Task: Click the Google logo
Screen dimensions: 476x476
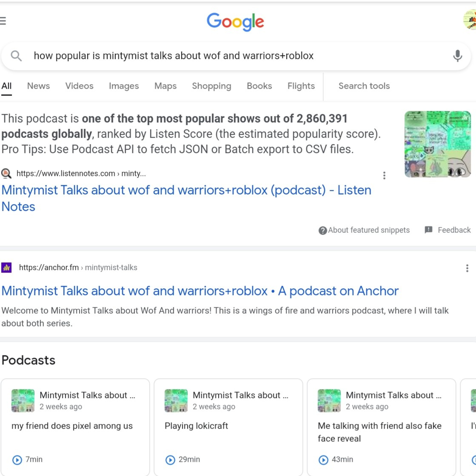Action: coord(235,22)
